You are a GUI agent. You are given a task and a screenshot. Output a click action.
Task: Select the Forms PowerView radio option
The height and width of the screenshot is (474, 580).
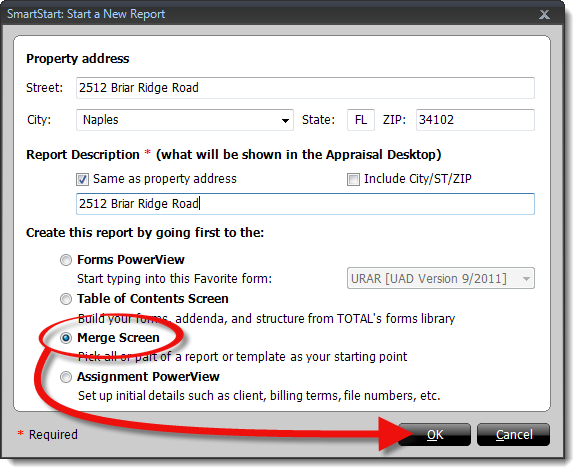tap(66, 260)
